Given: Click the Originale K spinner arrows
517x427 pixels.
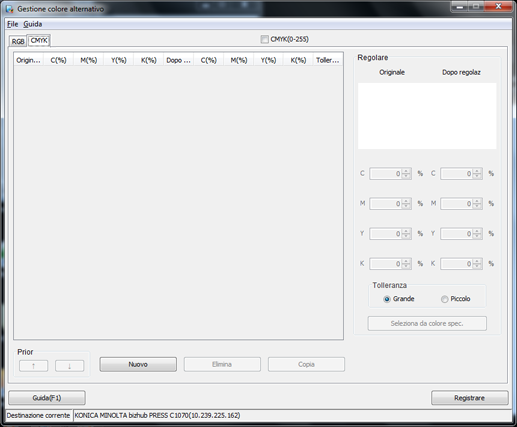Looking at the screenshot, I should point(406,264).
